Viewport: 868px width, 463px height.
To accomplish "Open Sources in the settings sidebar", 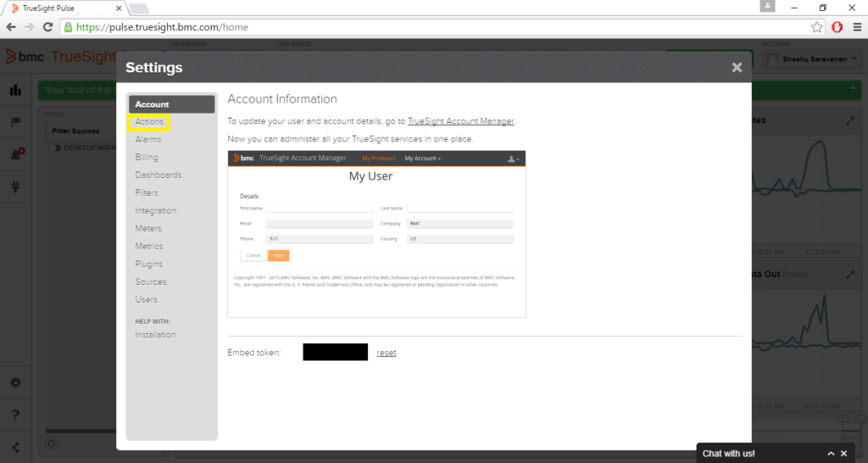I will pos(151,282).
